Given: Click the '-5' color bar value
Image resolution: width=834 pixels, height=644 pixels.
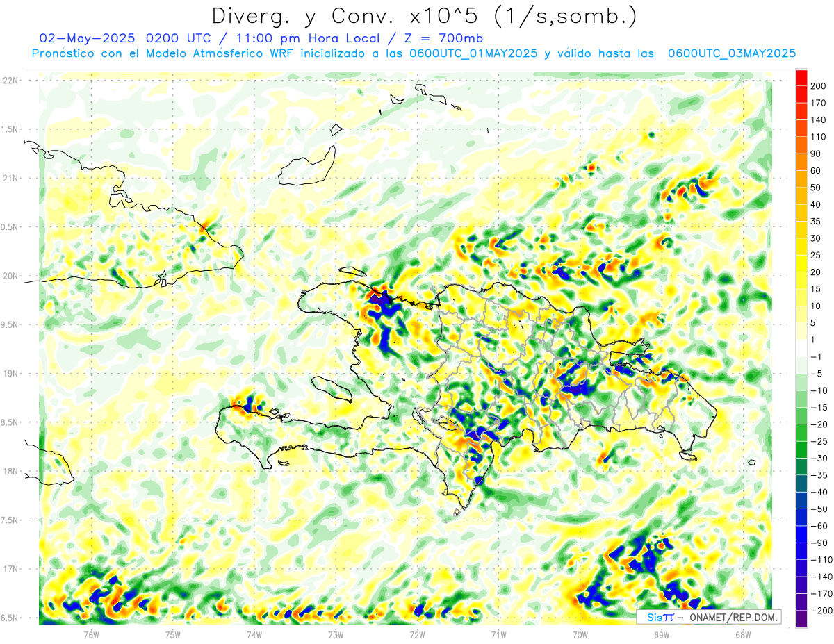Looking at the screenshot, I should click(816, 373).
